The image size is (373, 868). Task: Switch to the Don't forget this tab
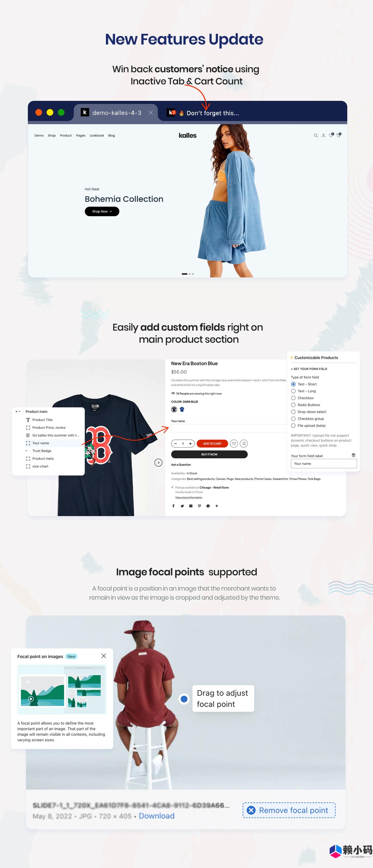(203, 113)
